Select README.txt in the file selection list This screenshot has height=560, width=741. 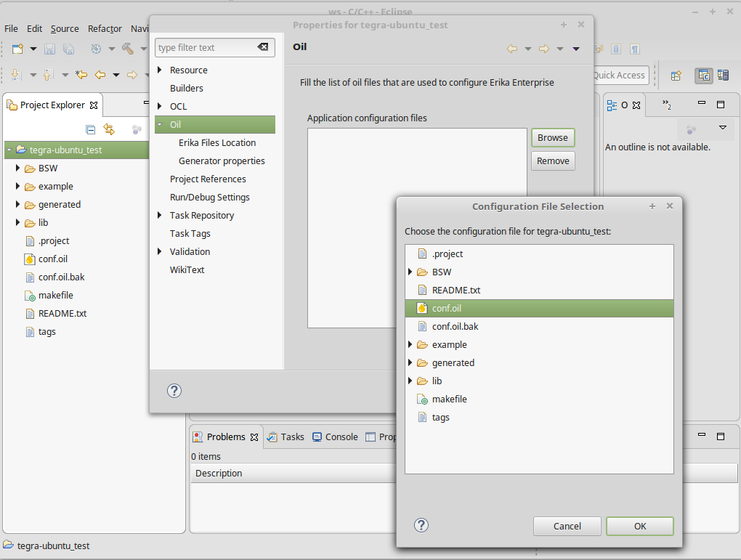click(x=539, y=290)
